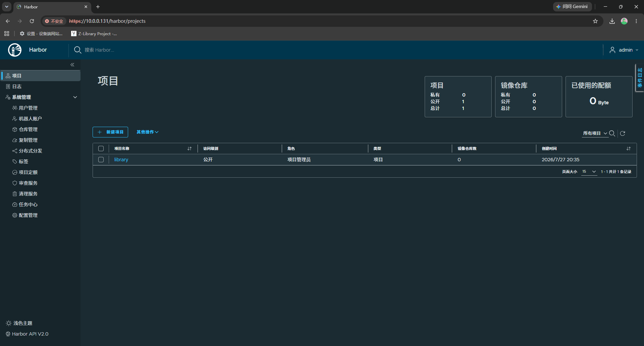Click the project list search icon

coord(612,133)
